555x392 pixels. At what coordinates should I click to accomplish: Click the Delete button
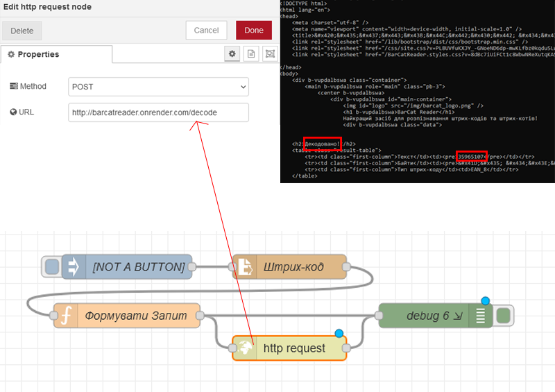(x=22, y=31)
